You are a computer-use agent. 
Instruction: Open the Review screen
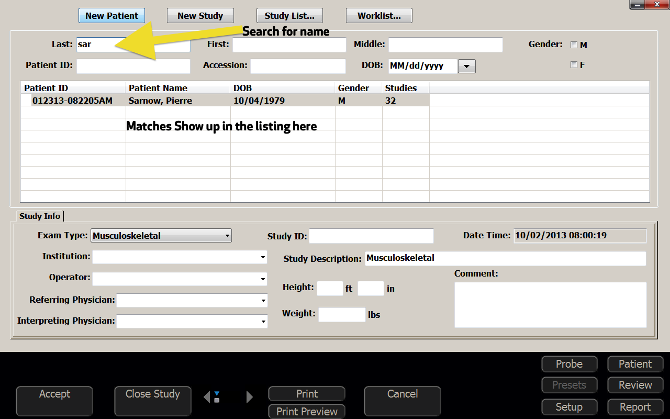coord(635,385)
